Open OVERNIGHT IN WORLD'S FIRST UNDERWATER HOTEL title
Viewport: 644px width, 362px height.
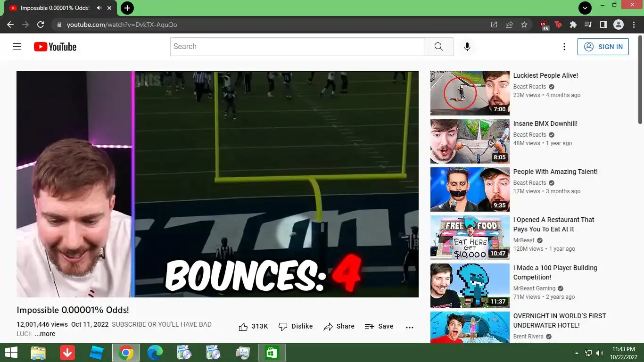pyautogui.click(x=560, y=321)
